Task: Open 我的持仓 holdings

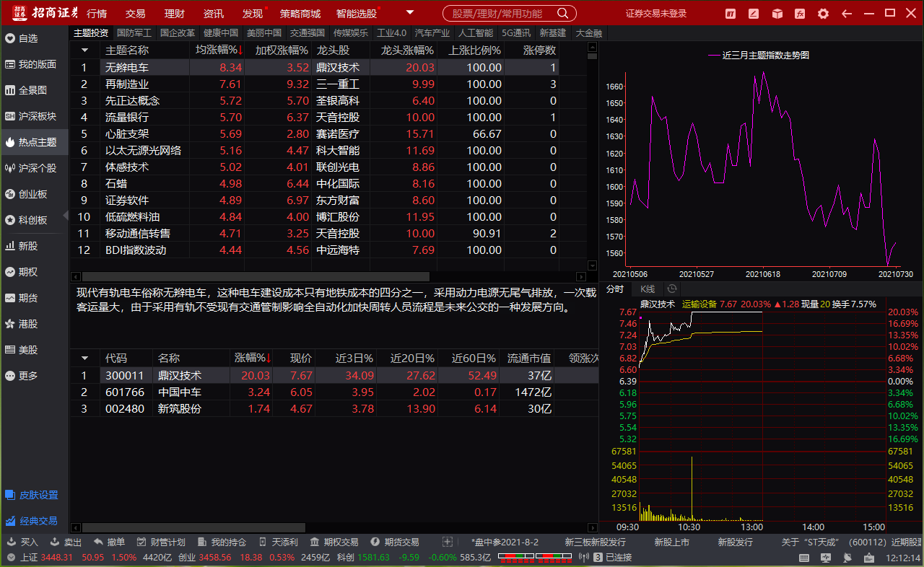Action: coord(221,542)
